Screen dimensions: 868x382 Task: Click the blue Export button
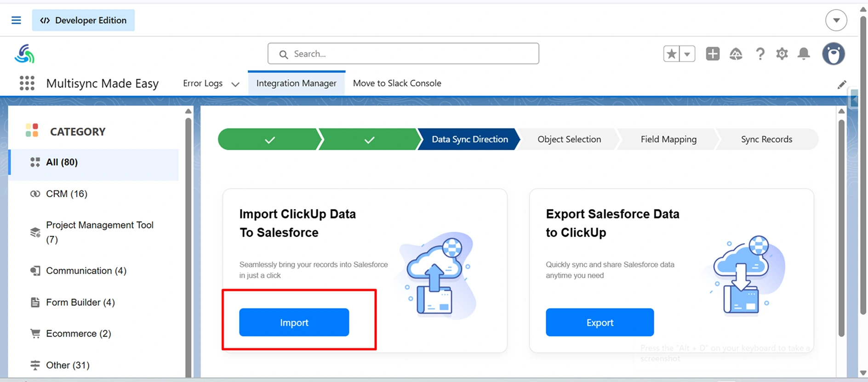(x=600, y=323)
